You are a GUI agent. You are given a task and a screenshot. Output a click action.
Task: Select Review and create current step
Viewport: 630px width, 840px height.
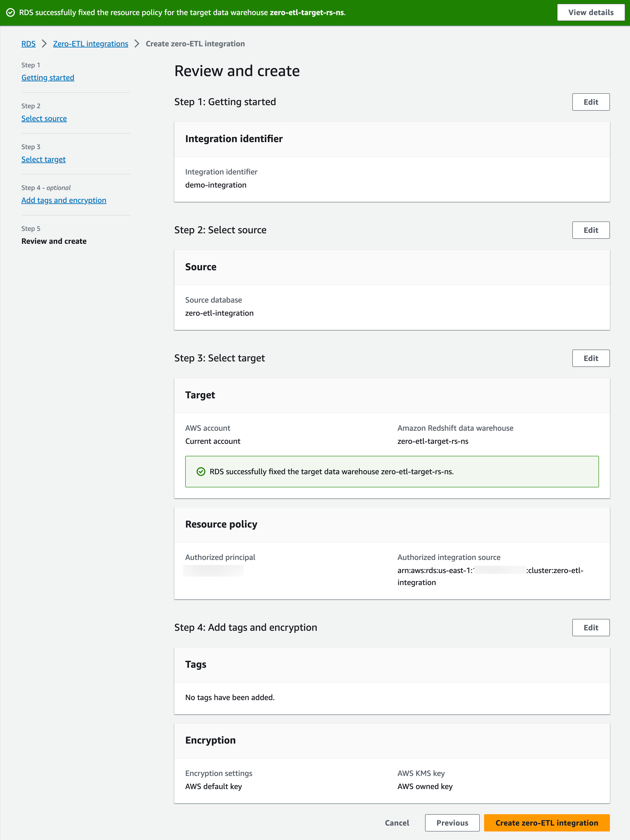click(54, 241)
